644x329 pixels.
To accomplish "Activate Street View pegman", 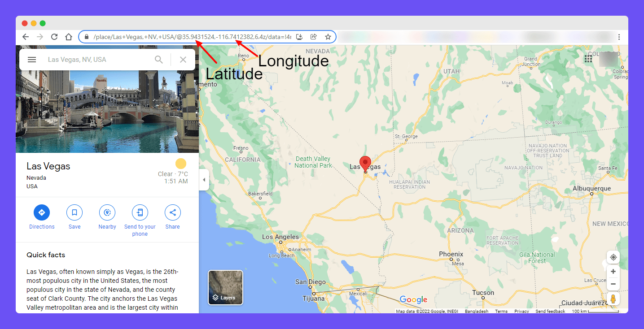I will (x=613, y=299).
